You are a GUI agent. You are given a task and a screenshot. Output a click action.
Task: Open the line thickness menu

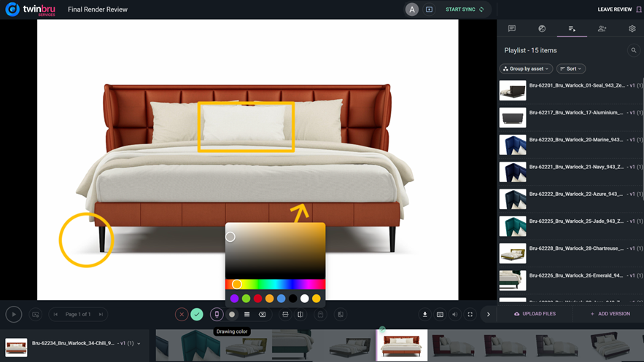coord(247,315)
